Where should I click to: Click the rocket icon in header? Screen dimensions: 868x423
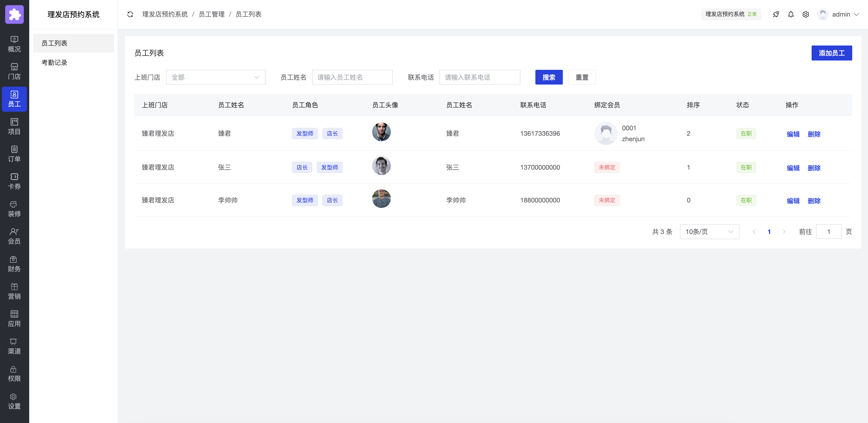pyautogui.click(x=776, y=14)
